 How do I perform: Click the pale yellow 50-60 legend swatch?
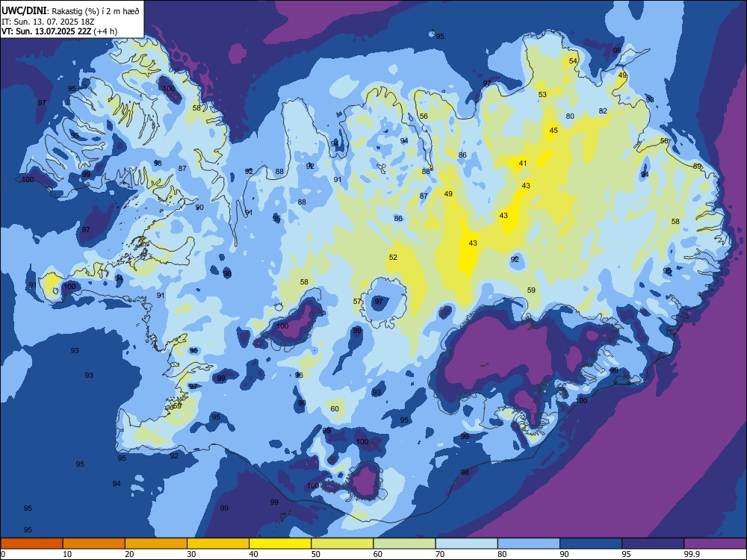342,544
